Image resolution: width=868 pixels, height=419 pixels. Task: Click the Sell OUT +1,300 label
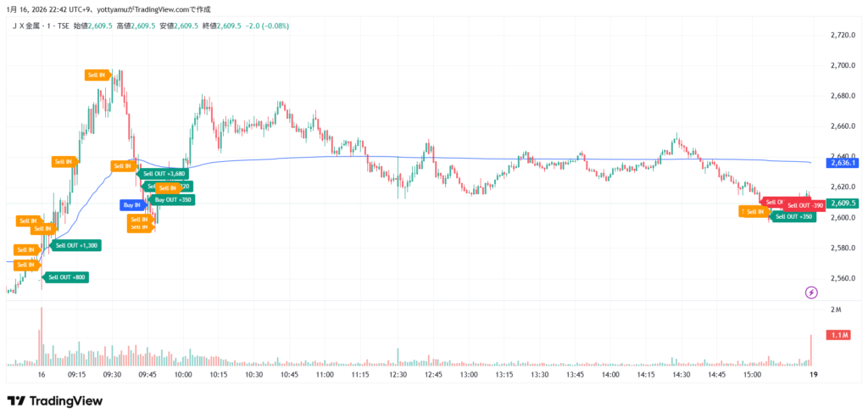tap(76, 245)
